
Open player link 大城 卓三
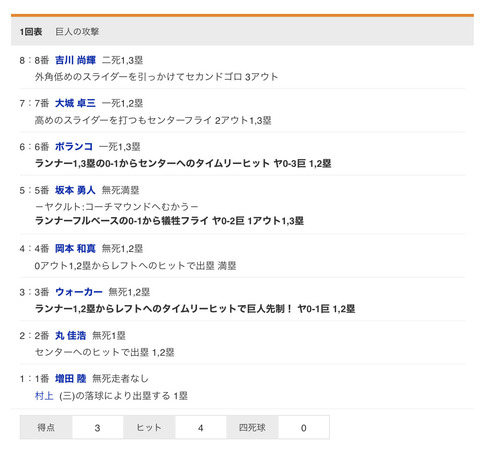coord(75,103)
